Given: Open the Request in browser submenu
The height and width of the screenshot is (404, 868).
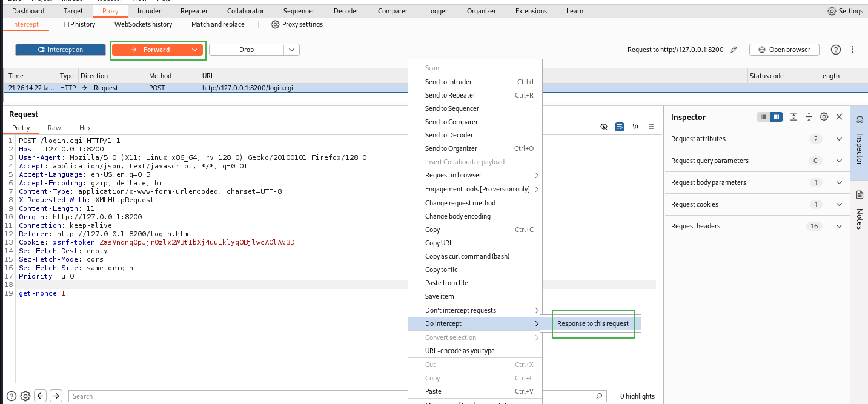Looking at the screenshot, I should pos(475,175).
